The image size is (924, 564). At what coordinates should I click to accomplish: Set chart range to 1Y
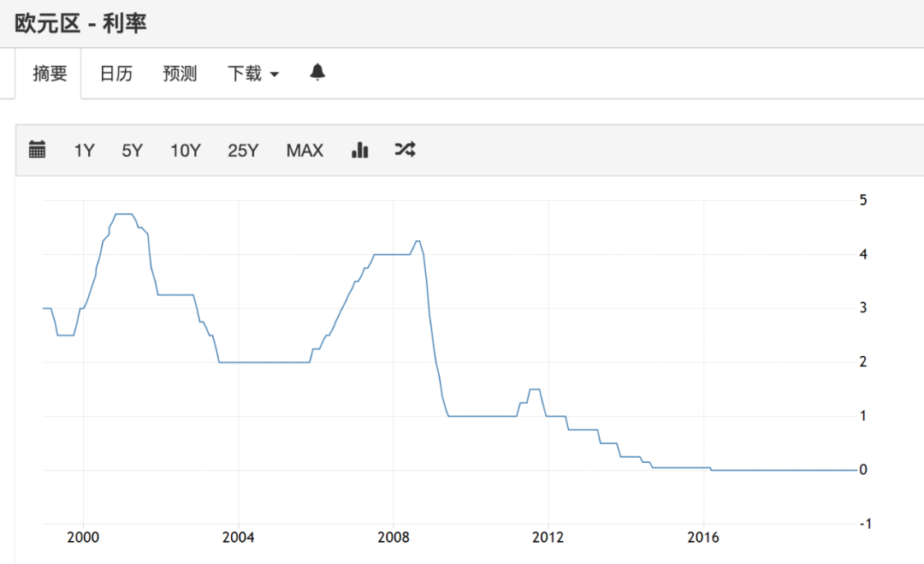[84, 151]
